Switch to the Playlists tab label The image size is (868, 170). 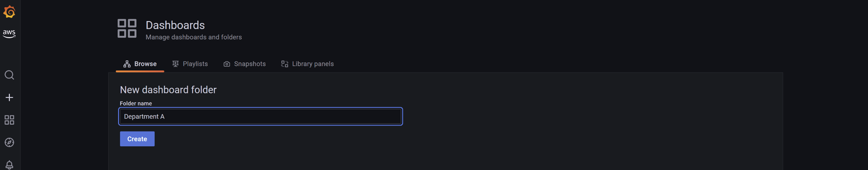(195, 64)
